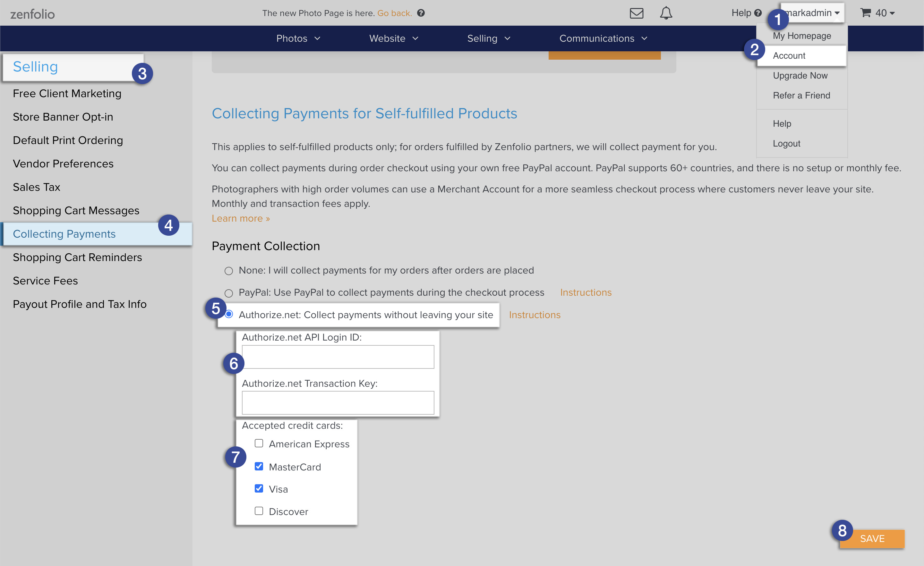Open the messages envelope icon

637,13
